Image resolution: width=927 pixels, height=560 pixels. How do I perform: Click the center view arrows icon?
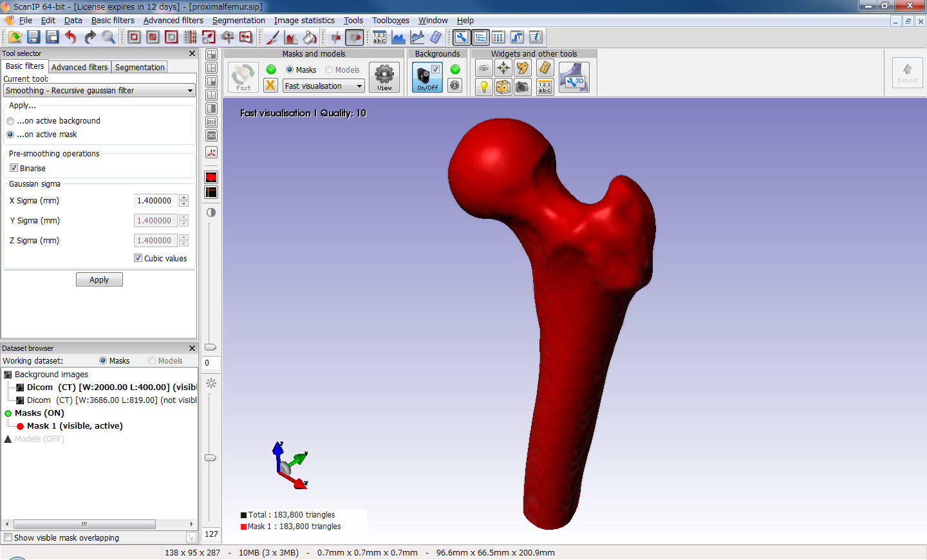tap(503, 68)
